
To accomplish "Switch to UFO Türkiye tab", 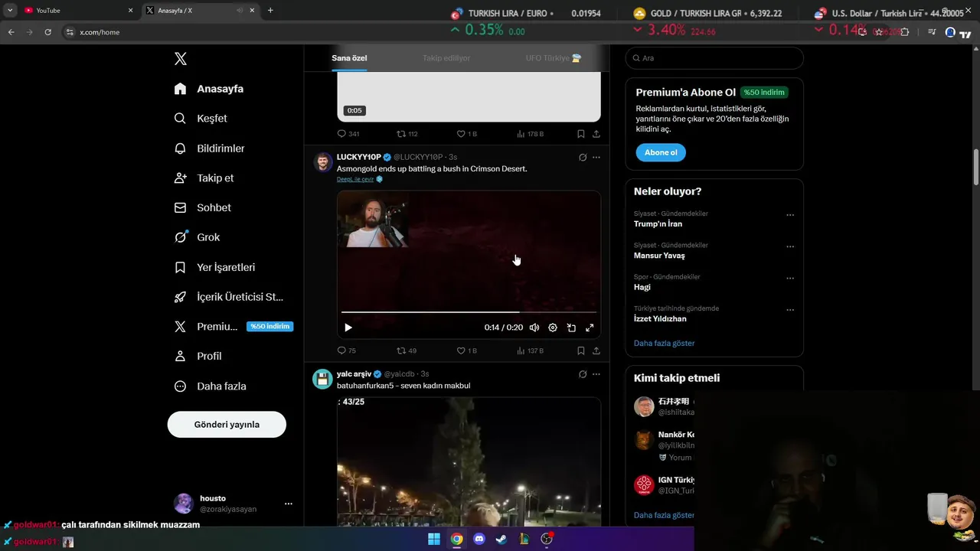I will tap(554, 58).
